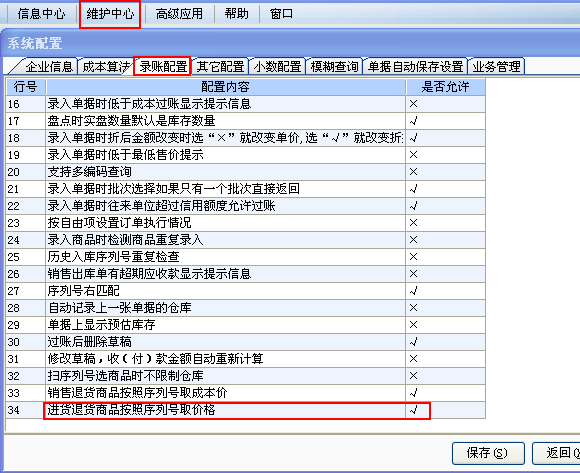Toggle the allow mark for row 16
The height and width of the screenshot is (473, 580).
(445, 104)
